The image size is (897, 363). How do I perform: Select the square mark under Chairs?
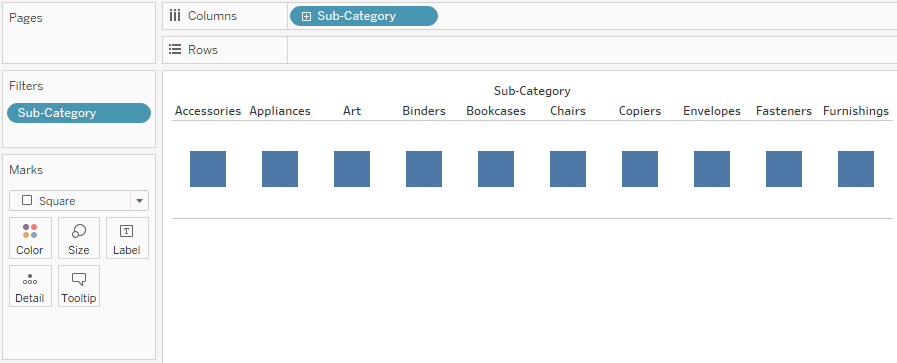click(x=568, y=169)
